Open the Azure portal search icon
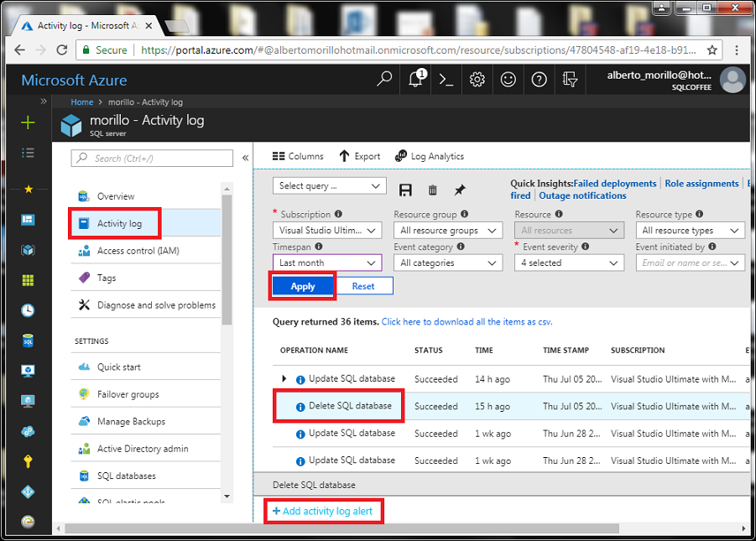This screenshot has width=756, height=541. 383,79
